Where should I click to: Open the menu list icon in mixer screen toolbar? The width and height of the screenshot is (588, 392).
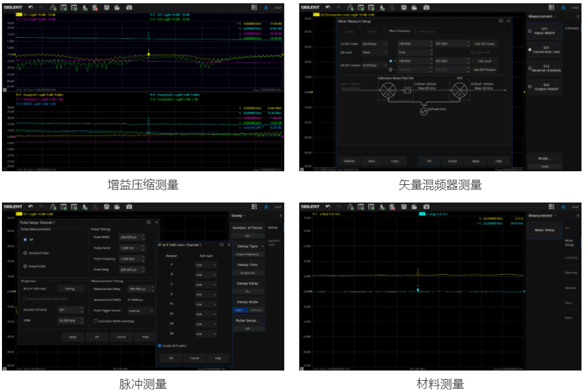click(551, 7)
